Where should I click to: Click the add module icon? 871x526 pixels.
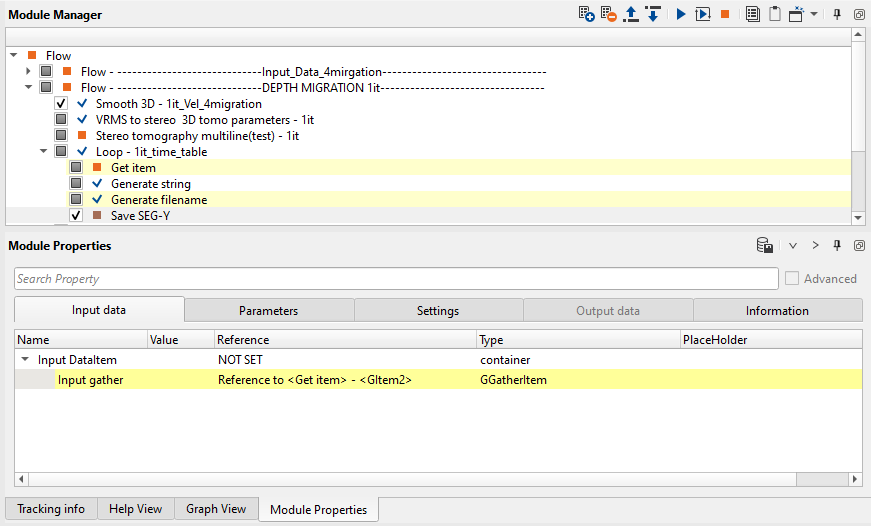[587, 14]
